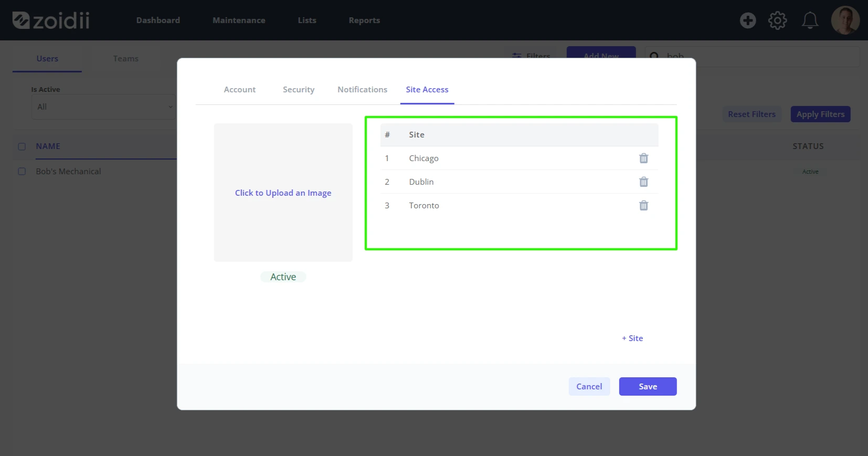This screenshot has height=456, width=868.
Task: Click the zoidii logo
Action: (51, 20)
